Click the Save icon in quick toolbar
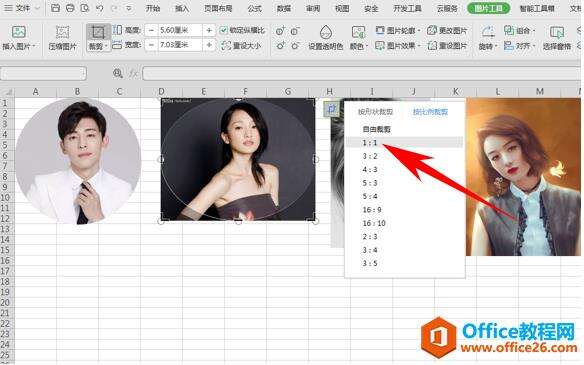Screen dimensions: 584x365 pos(55,8)
